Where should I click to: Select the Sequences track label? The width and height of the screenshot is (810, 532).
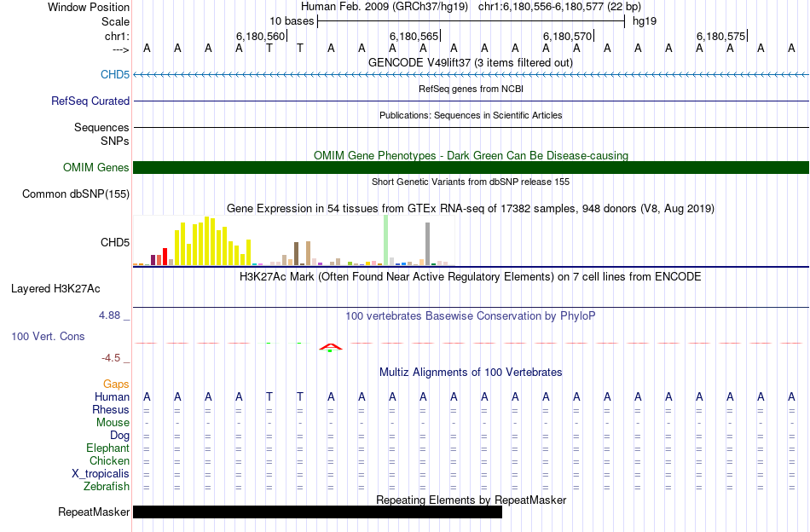(x=101, y=127)
